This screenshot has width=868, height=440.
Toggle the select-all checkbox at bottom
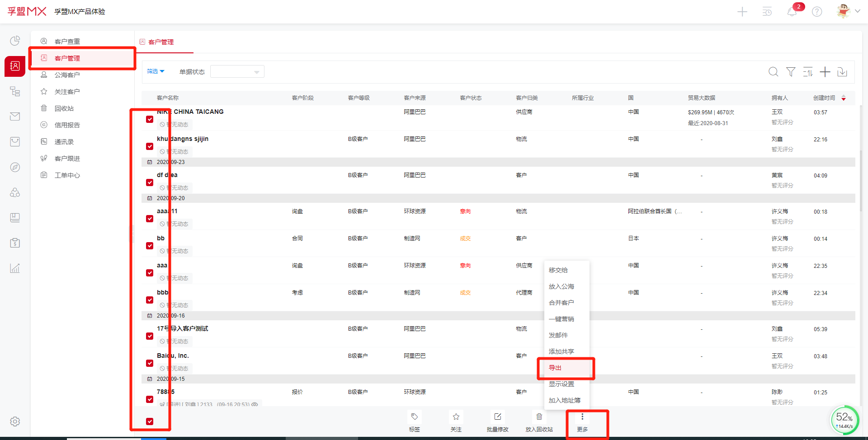coord(150,421)
